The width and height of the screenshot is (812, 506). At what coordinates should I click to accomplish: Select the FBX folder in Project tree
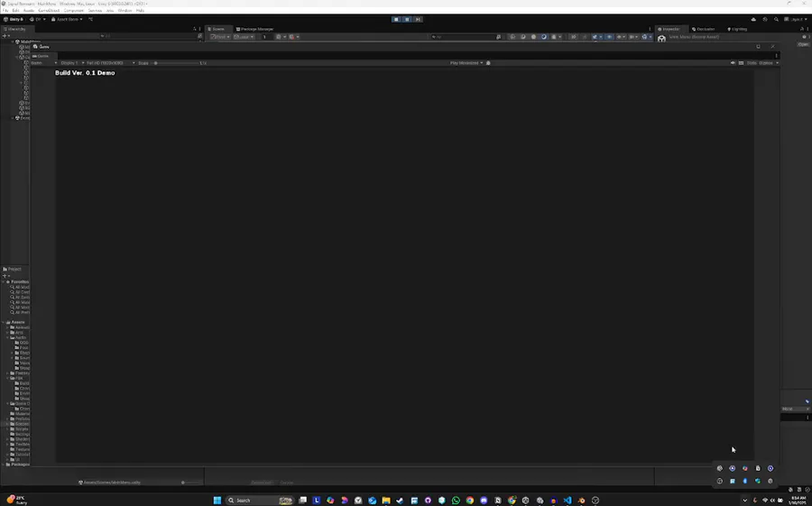click(18, 378)
